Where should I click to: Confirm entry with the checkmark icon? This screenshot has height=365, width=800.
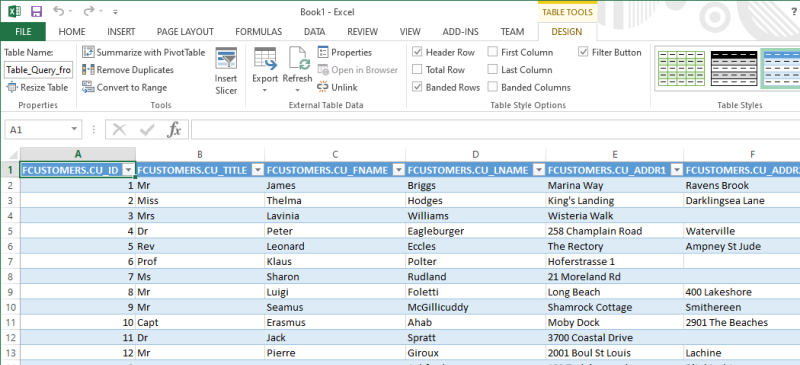[147, 130]
